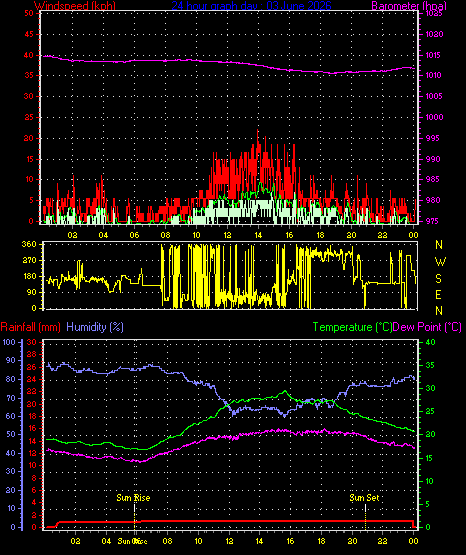Click the Windspeed (kph) axis title
Image resolution: width=466 pixels, height=555 pixels.
tap(75, 5)
